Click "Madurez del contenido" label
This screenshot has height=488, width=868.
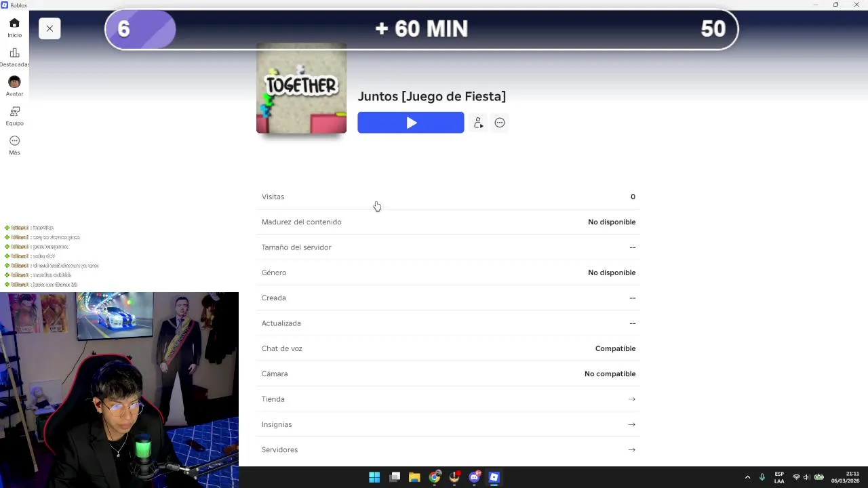(x=302, y=222)
